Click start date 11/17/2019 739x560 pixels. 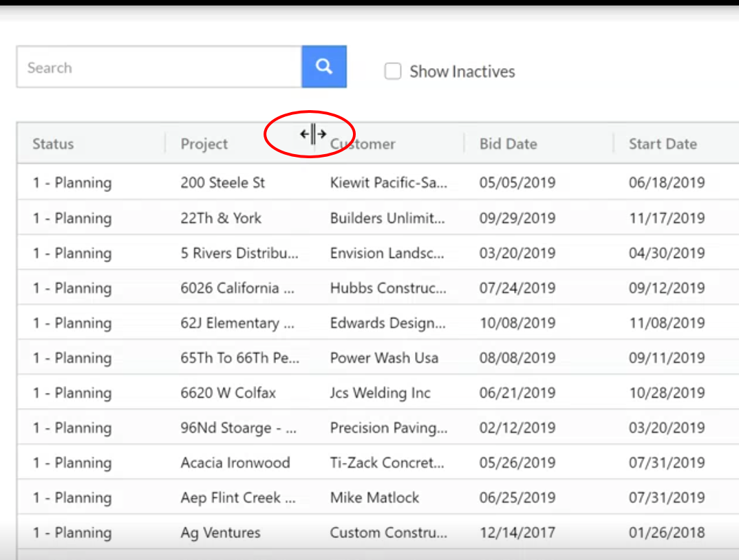(667, 218)
